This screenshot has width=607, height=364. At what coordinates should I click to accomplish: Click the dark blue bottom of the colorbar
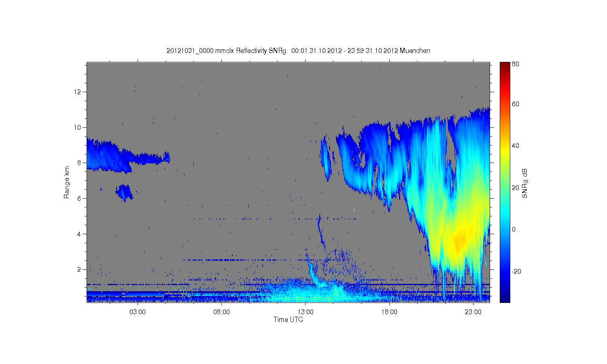505,297
